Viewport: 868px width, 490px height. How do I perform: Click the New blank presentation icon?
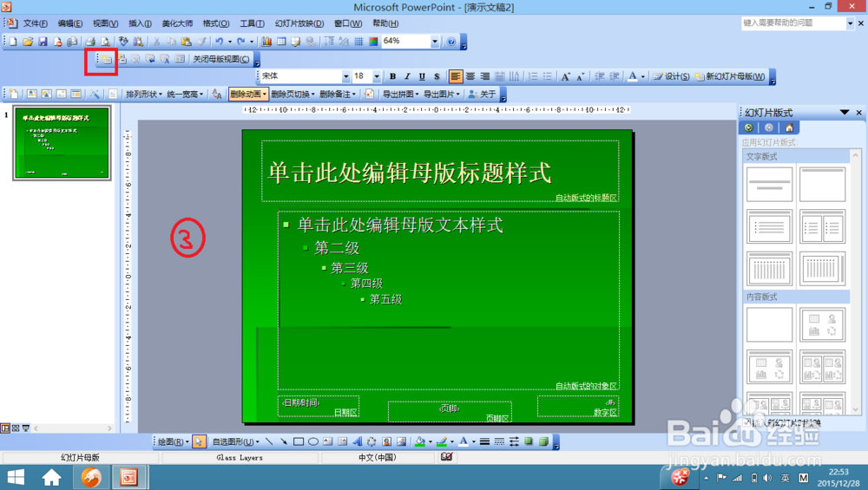[x=13, y=42]
